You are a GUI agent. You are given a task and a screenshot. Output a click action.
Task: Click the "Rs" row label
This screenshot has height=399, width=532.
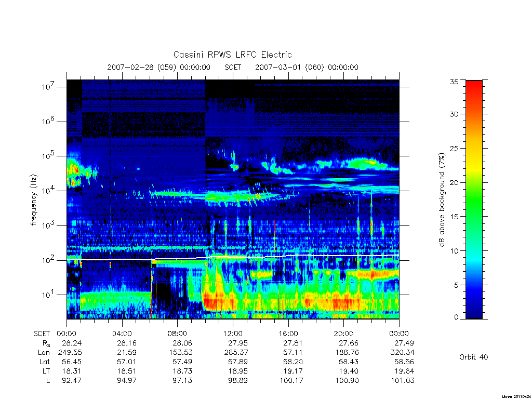[46, 343]
